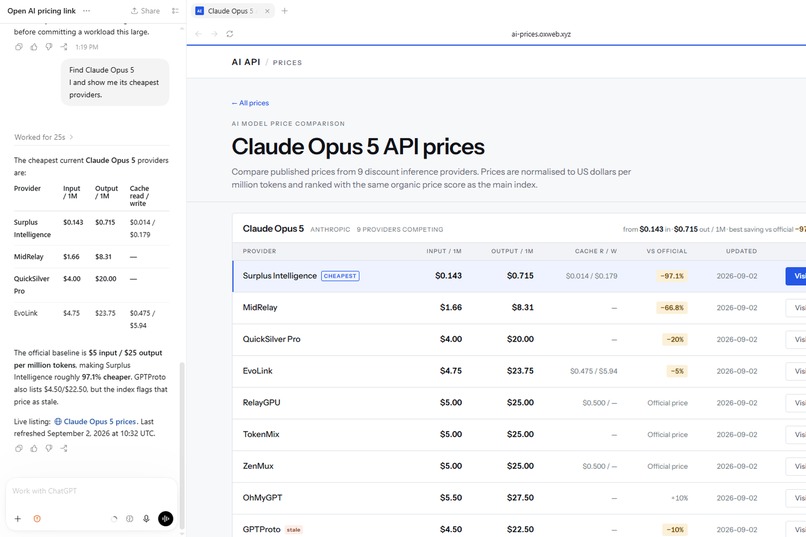The height and width of the screenshot is (537, 806).
Task: Click the 'UPDATED' column header
Action: (x=741, y=251)
